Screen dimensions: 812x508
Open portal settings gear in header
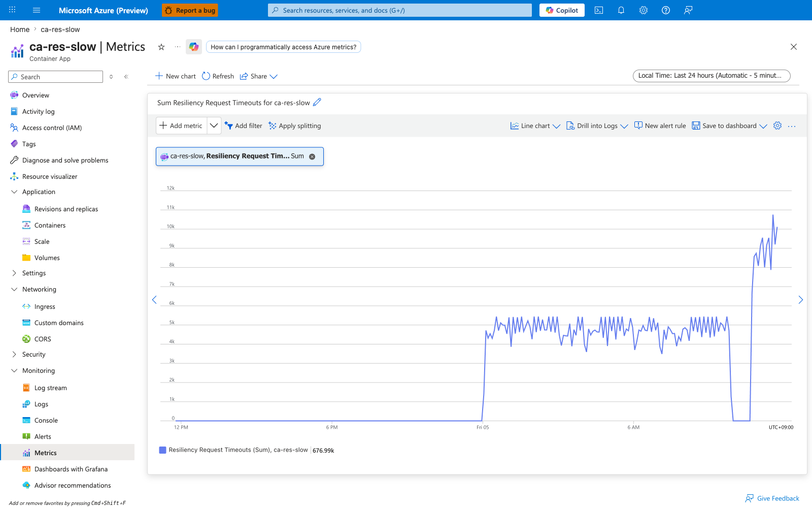(x=644, y=10)
